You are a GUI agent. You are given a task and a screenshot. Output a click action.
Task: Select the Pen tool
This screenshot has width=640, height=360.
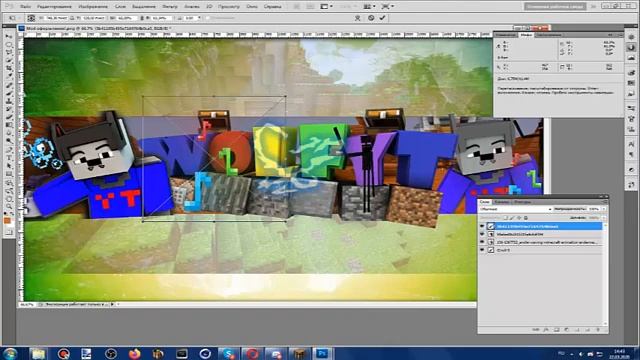click(8, 149)
